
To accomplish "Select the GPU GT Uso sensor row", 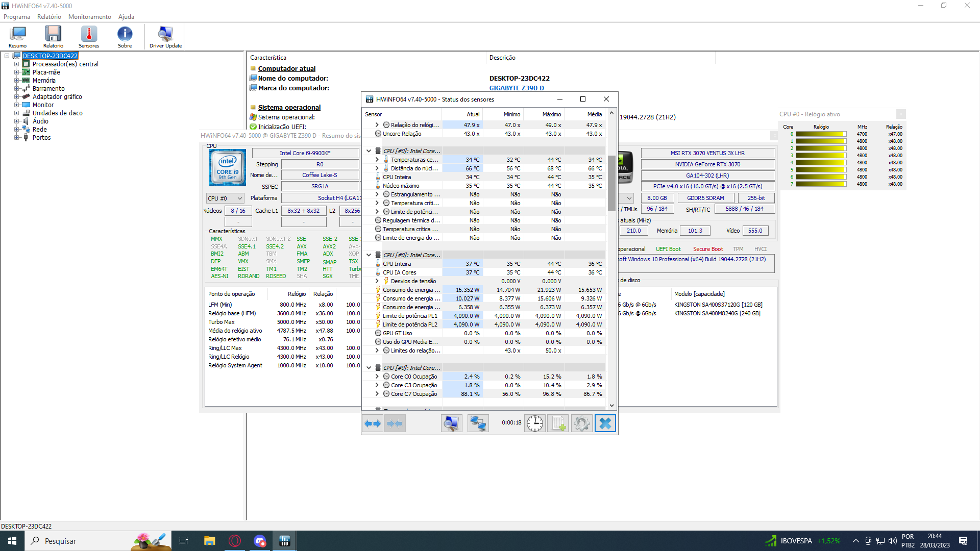I will 484,333.
